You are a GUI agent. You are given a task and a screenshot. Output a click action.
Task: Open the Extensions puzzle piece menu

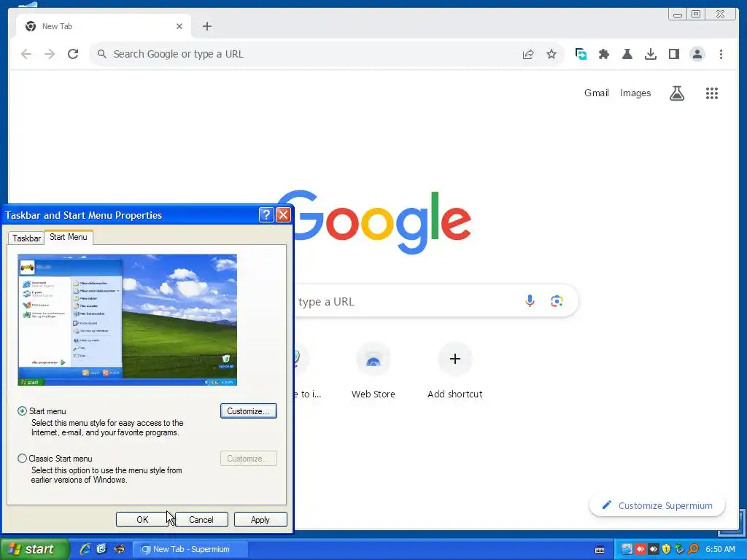point(604,54)
